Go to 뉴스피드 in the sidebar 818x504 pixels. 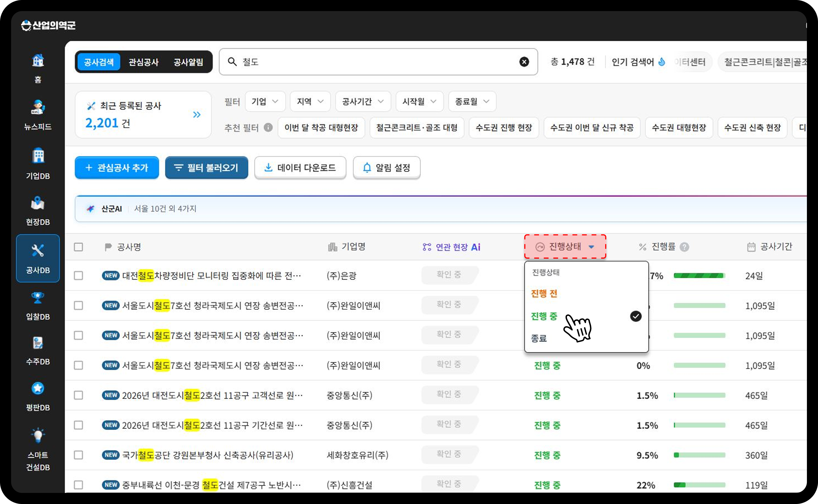[38, 107]
